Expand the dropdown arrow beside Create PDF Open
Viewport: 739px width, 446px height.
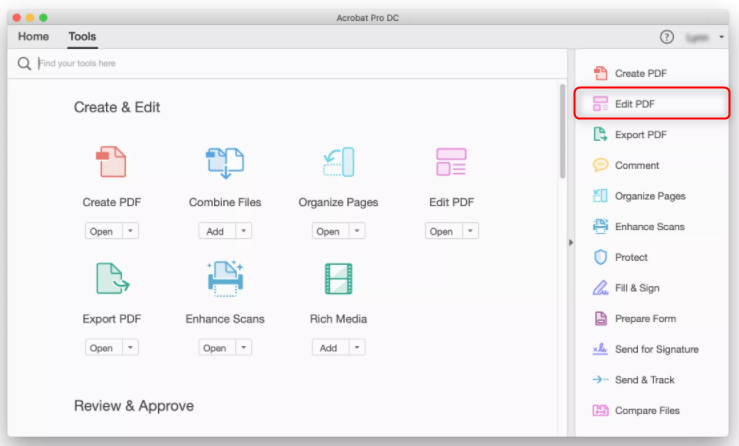(131, 231)
